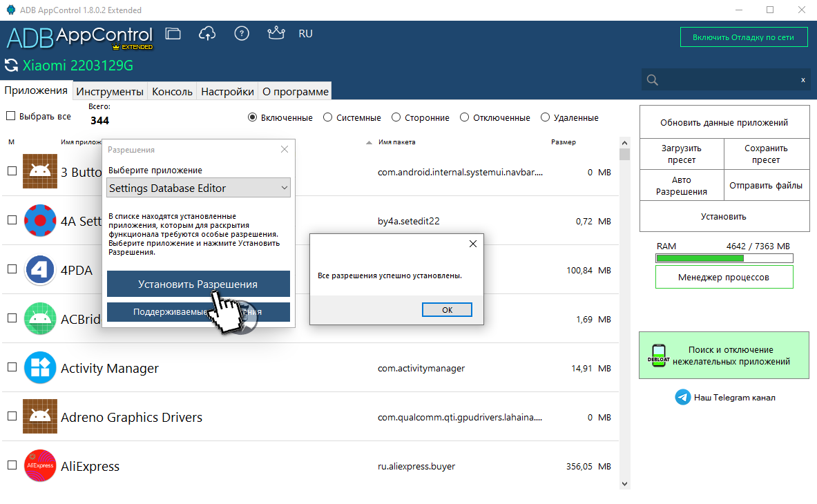Click Отправить файлы button
Image resolution: width=817 pixels, height=504 pixels.
pos(766,185)
